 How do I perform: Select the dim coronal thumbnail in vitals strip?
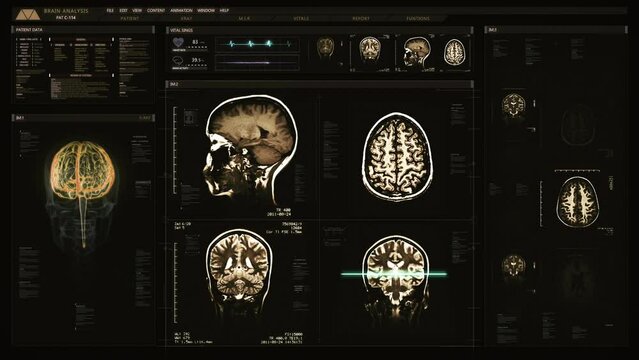click(x=325, y=47)
